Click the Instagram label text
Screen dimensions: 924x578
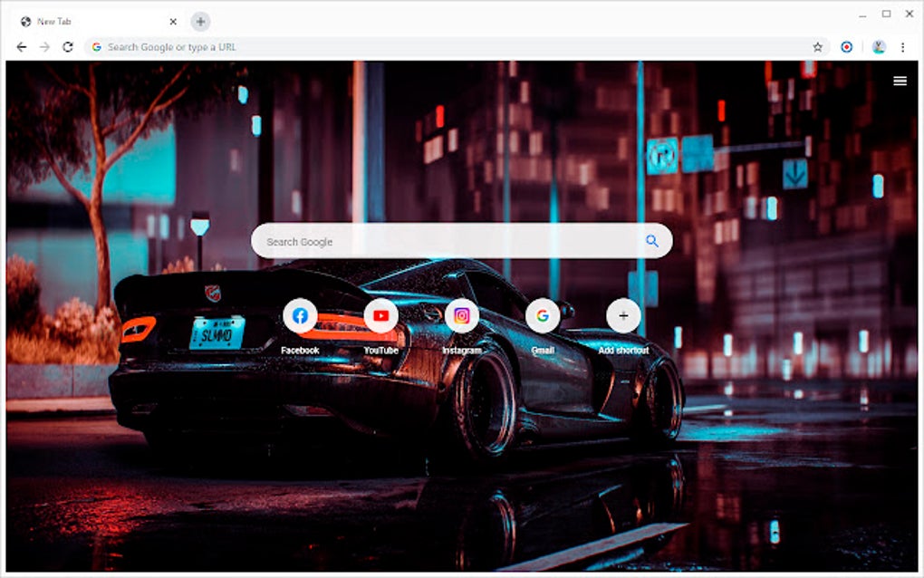pos(462,350)
